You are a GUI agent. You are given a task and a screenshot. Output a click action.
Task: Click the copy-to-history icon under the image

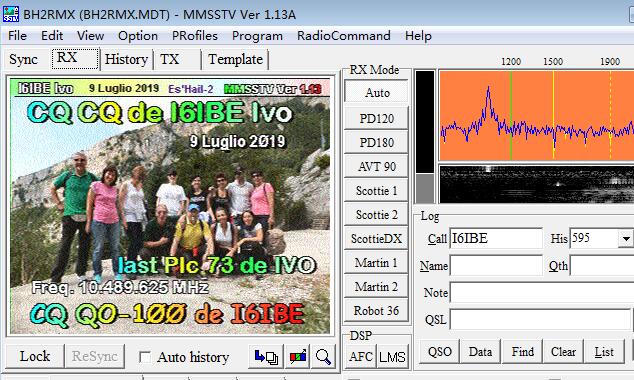(x=266, y=357)
